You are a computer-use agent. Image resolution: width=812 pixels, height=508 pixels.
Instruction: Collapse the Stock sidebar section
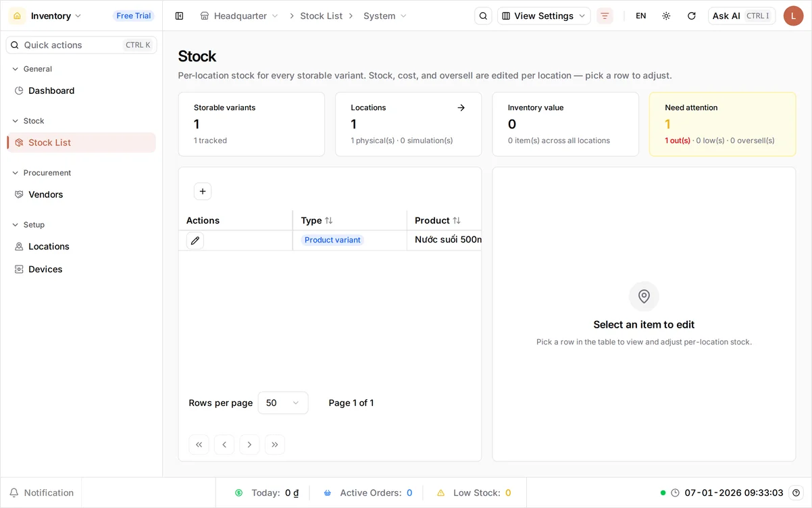[x=28, y=121]
